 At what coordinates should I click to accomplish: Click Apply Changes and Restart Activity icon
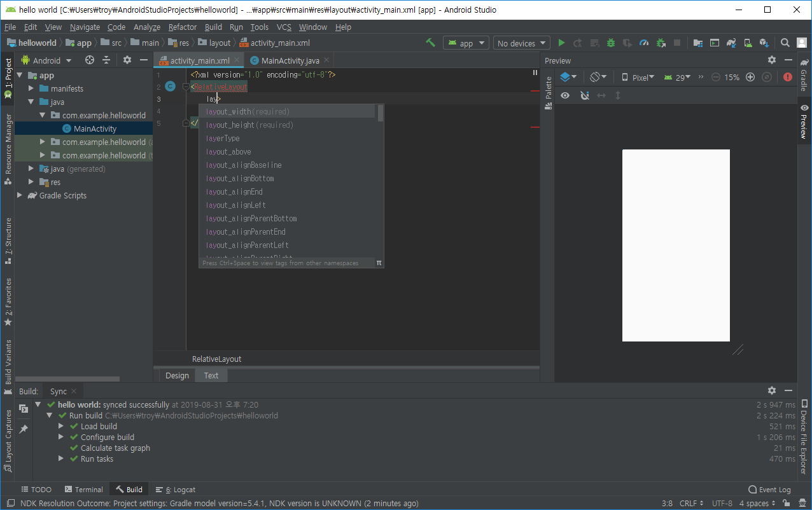click(578, 43)
